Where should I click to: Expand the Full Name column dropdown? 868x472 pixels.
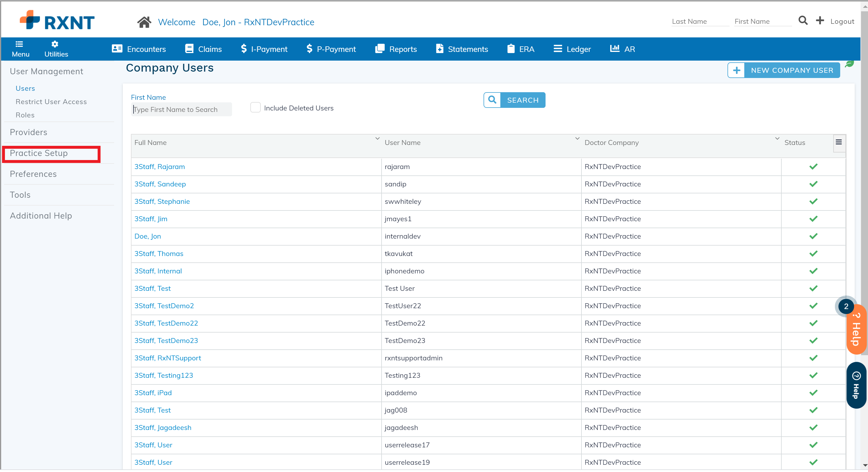tap(378, 139)
